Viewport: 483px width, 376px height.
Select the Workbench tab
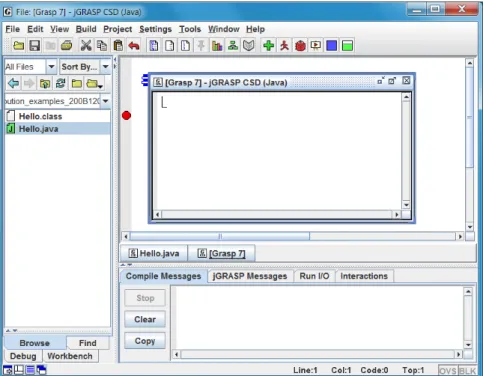[x=70, y=356]
